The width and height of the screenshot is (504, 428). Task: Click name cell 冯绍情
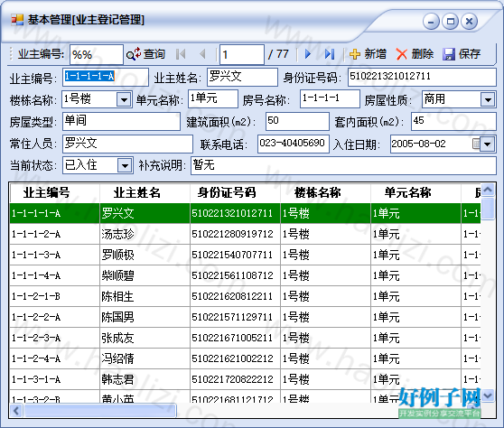pos(145,358)
